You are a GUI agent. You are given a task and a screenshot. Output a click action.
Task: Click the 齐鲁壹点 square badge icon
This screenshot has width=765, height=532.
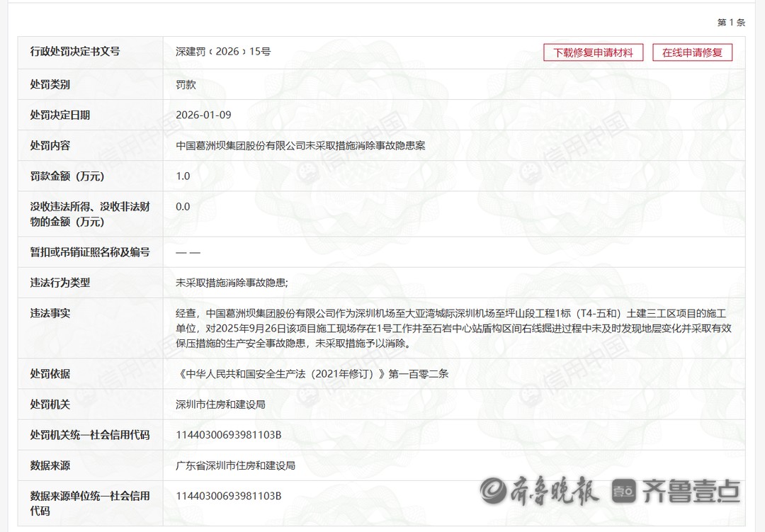click(x=623, y=490)
